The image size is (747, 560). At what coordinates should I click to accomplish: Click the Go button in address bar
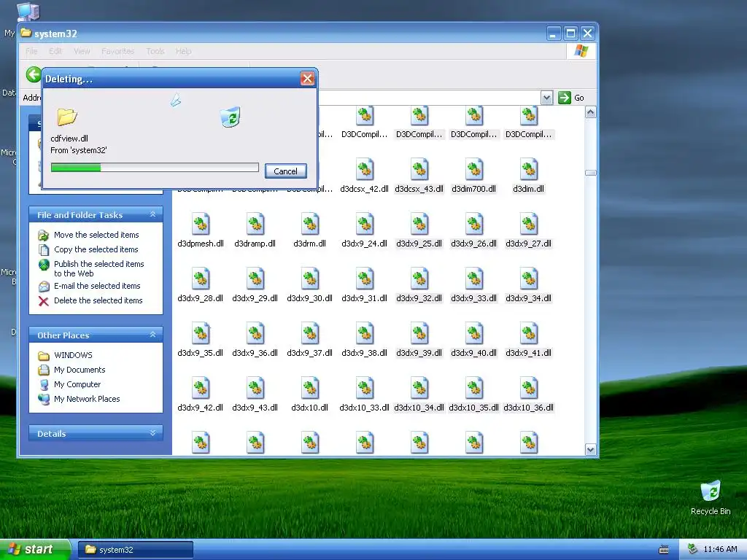pyautogui.click(x=571, y=98)
